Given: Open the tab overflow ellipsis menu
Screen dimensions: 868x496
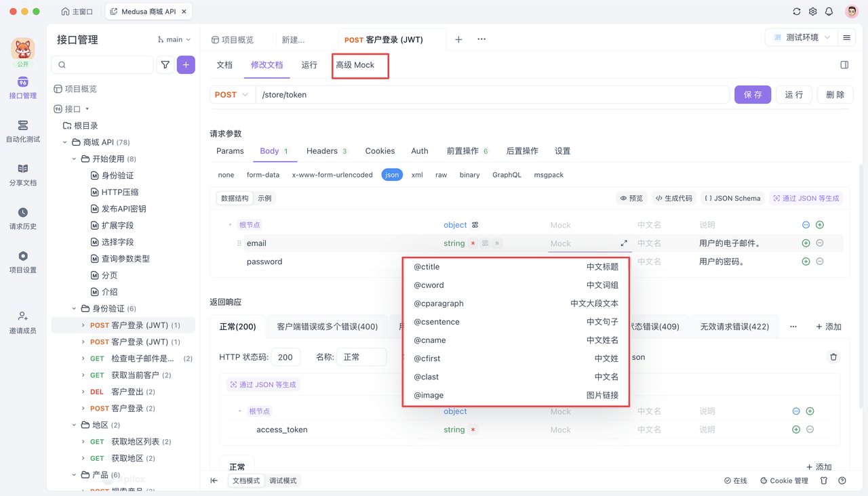Looking at the screenshot, I should [481, 39].
